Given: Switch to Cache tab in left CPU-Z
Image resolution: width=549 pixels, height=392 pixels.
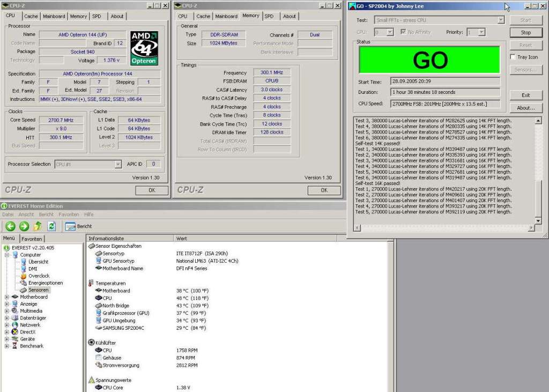Looking at the screenshot, I should [31, 17].
